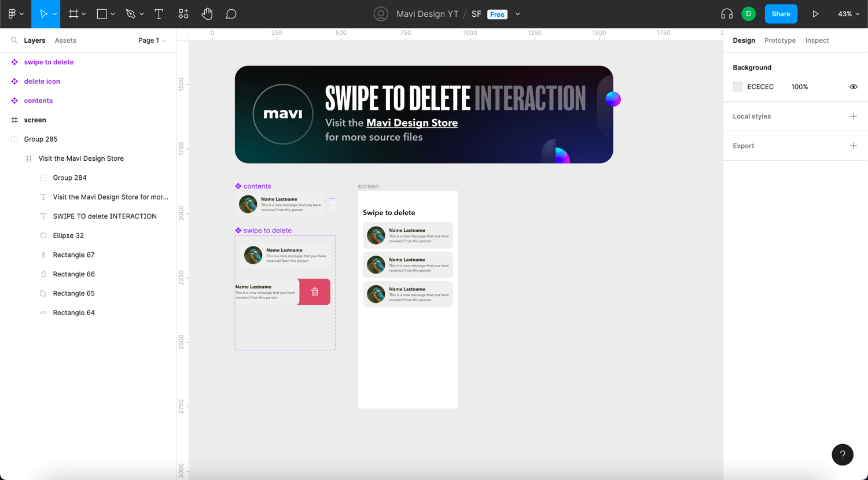Click the component icon of swipe to delete layer

(14, 62)
